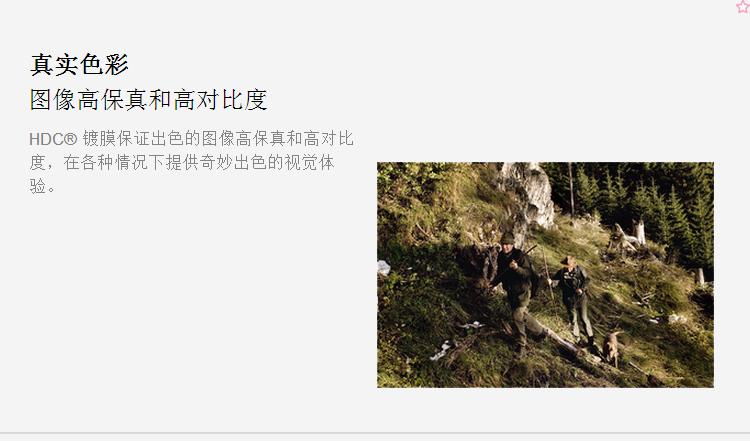The width and height of the screenshot is (750, 441).
Task: Click the character 彩 in the title
Action: click(x=117, y=64)
